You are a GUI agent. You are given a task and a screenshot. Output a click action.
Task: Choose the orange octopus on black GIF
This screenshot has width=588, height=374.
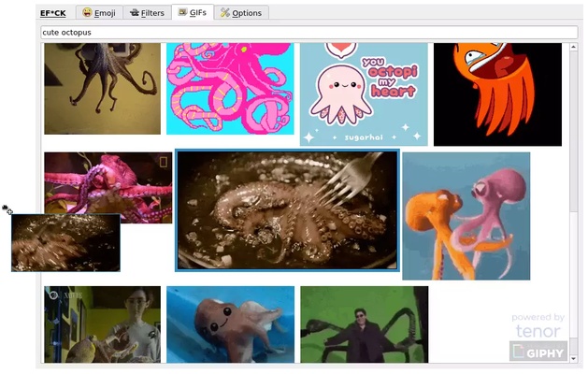(496, 93)
